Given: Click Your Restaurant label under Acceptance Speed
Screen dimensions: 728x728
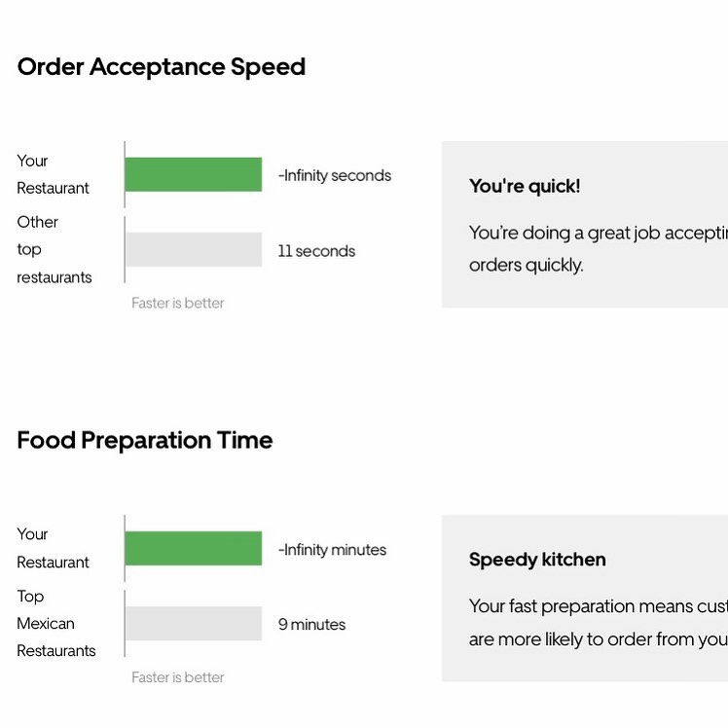Looking at the screenshot, I should click(53, 174).
